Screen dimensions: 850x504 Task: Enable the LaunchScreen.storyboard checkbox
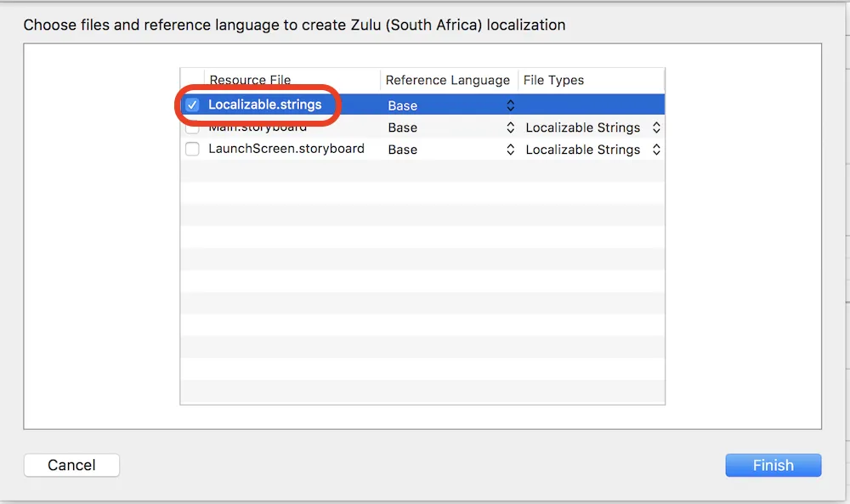[193, 149]
